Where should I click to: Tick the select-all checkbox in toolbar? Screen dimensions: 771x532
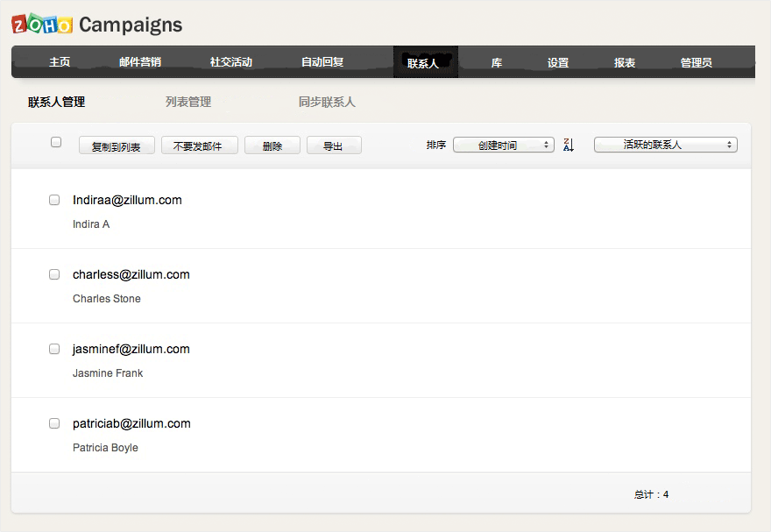click(56, 142)
